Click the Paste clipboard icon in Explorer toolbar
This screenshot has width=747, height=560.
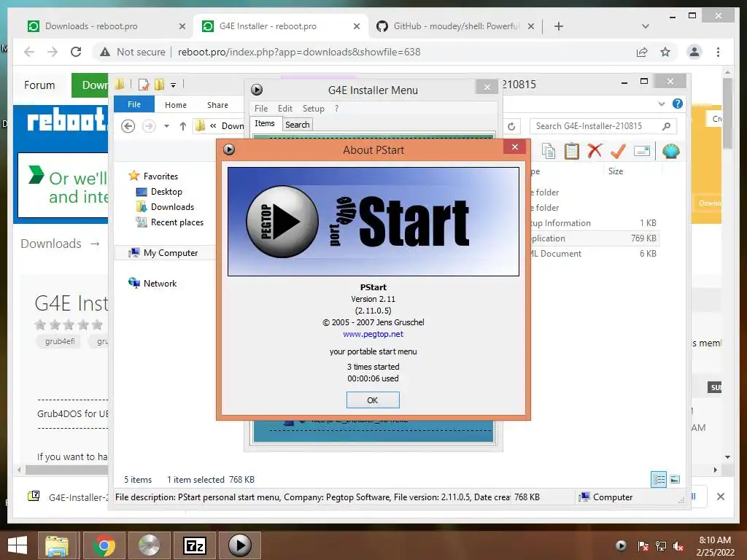click(x=572, y=152)
